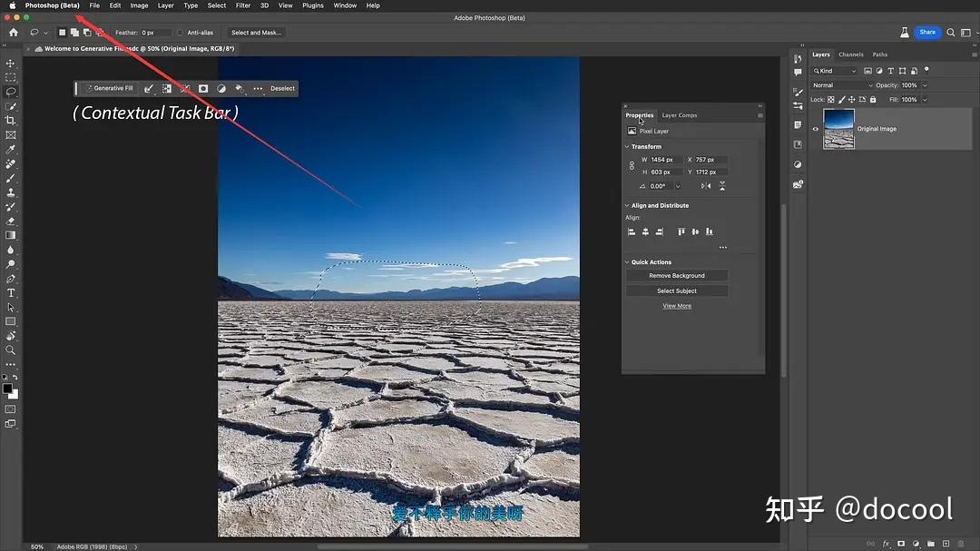Viewport: 980px width, 551px height.
Task: Select the Horizontal Type tool
Action: [11, 293]
